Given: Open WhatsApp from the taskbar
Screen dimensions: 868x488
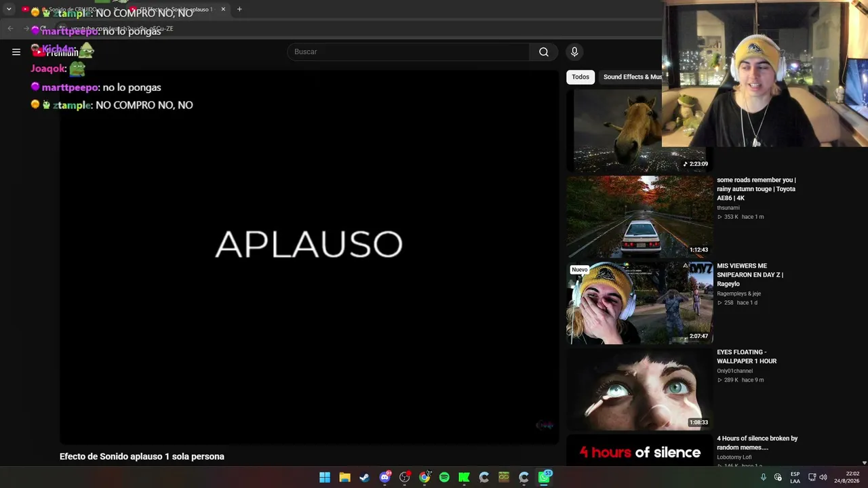Looking at the screenshot, I should 544,477.
